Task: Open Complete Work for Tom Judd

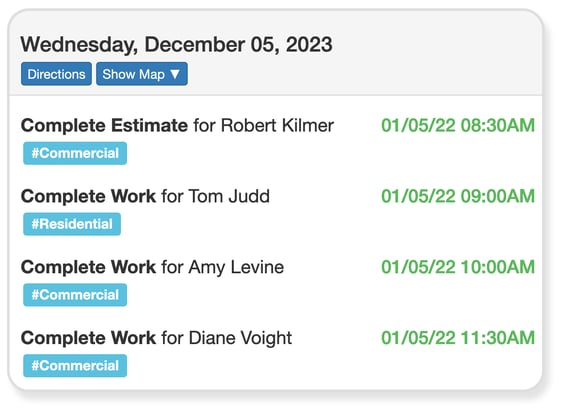Action: pos(145,196)
